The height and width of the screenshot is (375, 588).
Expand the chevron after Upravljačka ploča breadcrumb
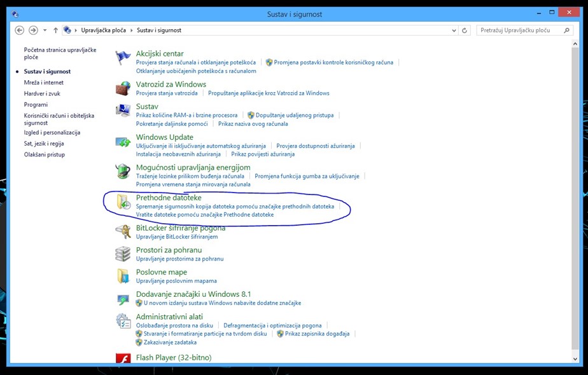click(x=132, y=31)
